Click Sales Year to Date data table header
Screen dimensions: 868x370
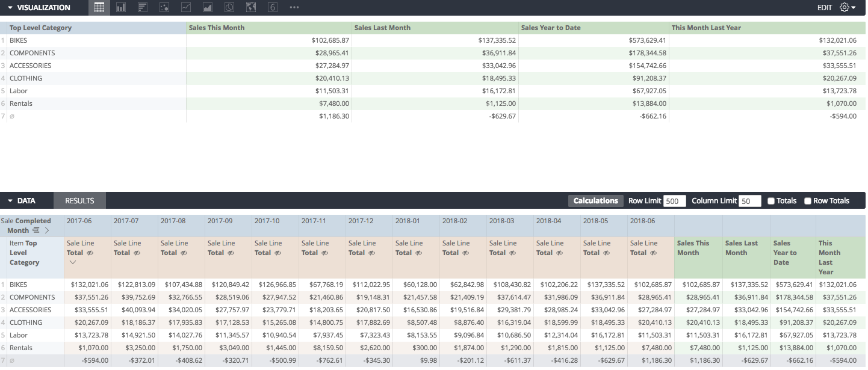[793, 257]
